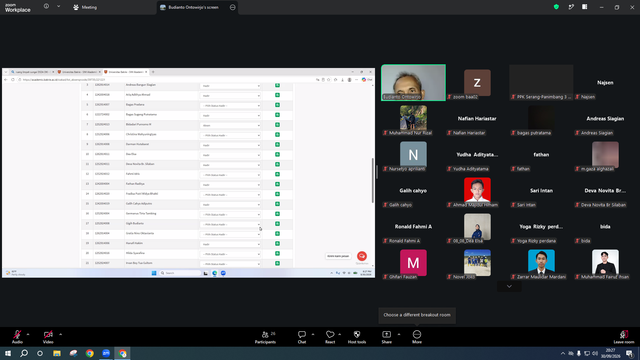Expand reactions caret next to React

pyautogui.click(x=340, y=334)
